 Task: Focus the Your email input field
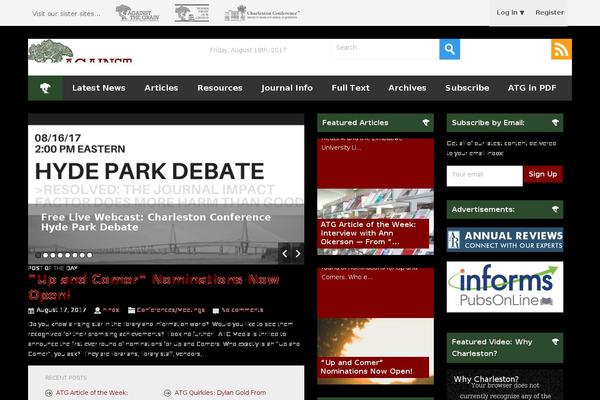(484, 176)
